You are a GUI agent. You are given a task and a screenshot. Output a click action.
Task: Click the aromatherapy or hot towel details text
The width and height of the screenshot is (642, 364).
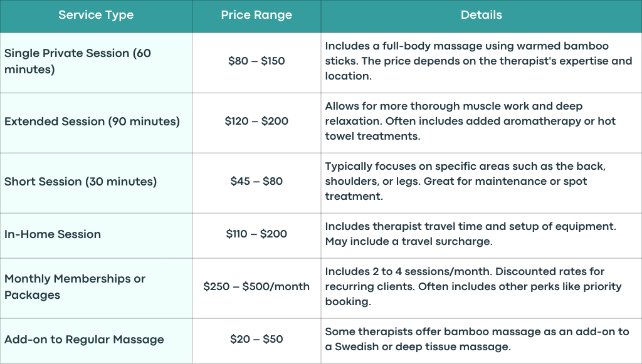(471, 121)
